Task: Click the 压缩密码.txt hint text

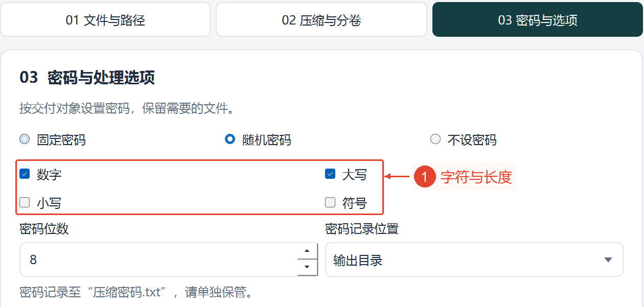Action: click(x=128, y=292)
